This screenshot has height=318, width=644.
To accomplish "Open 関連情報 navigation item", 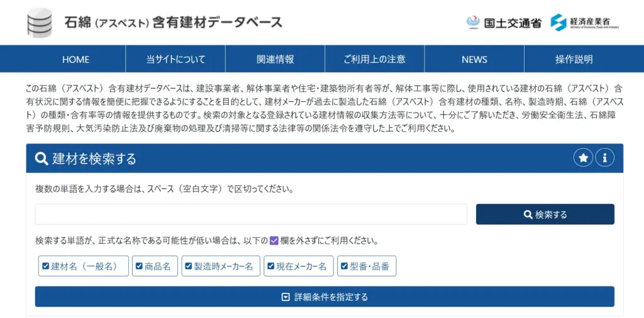I will (275, 59).
